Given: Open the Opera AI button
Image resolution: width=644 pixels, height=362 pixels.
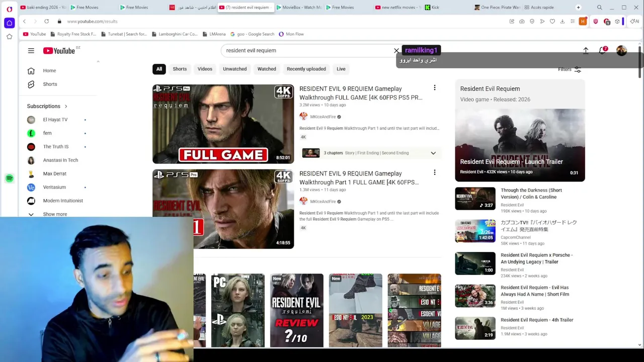Looking at the screenshot, I should (x=635, y=21).
